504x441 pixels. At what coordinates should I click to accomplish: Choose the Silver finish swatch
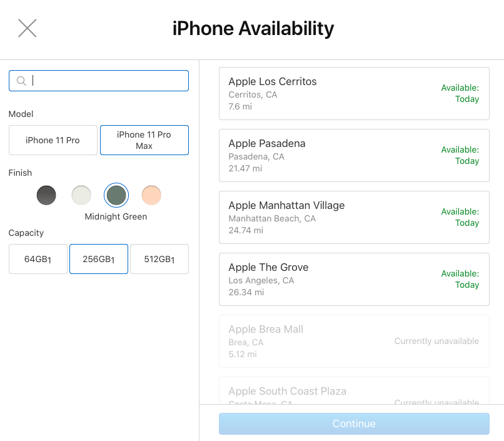tap(81, 195)
